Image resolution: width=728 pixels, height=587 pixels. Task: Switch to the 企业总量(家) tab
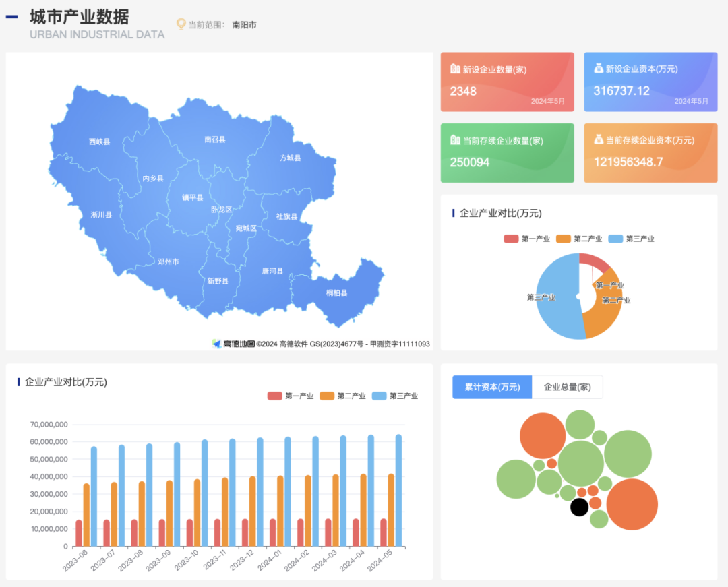pyautogui.click(x=567, y=387)
